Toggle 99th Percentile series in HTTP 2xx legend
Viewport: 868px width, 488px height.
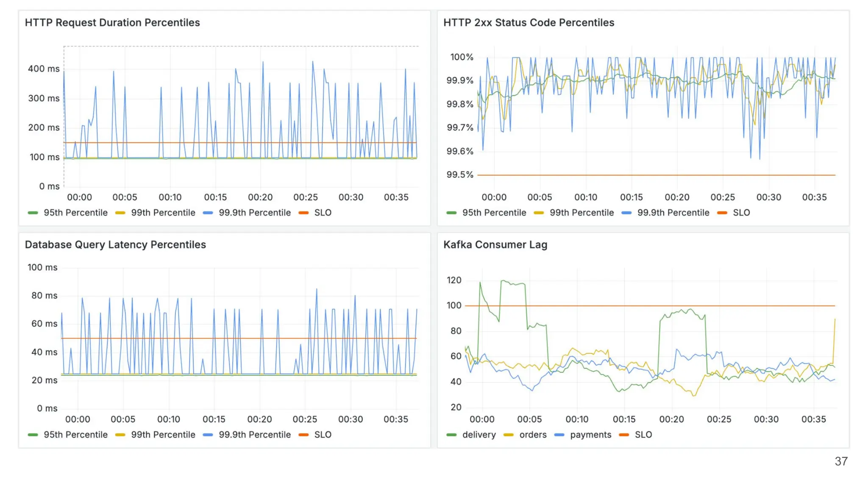(x=581, y=213)
